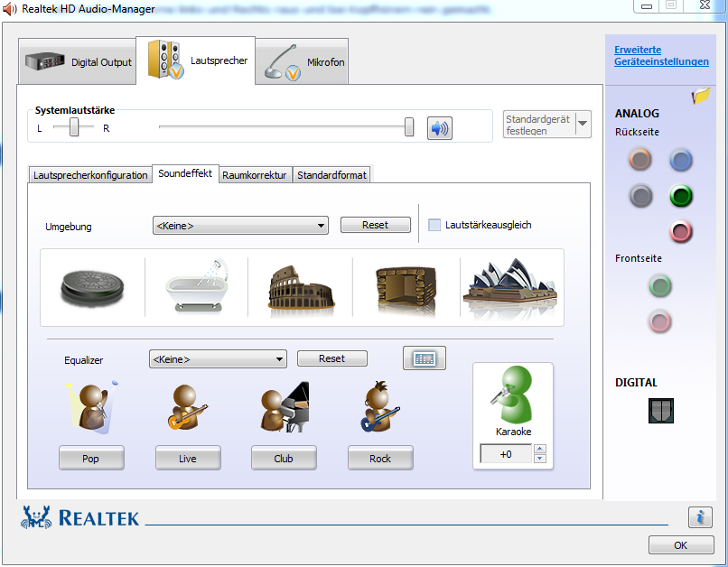Reset the Umgebung environment setting
This screenshot has height=567, width=728.
coord(375,225)
